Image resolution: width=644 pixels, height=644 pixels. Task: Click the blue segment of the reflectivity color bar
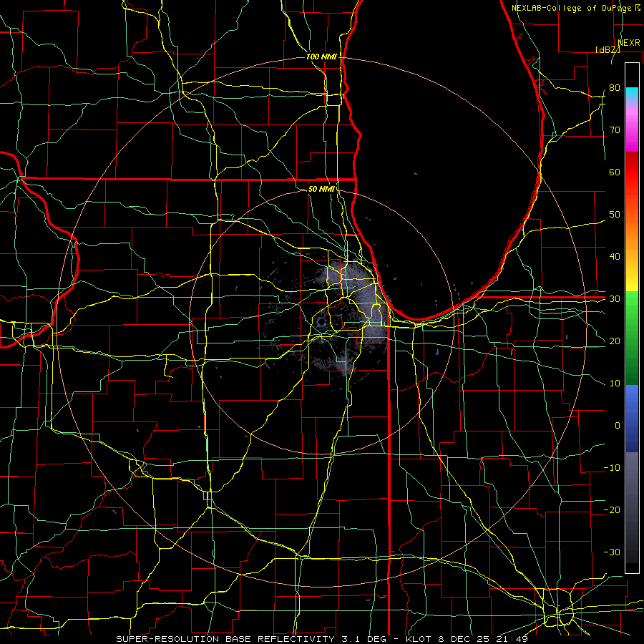click(632, 419)
